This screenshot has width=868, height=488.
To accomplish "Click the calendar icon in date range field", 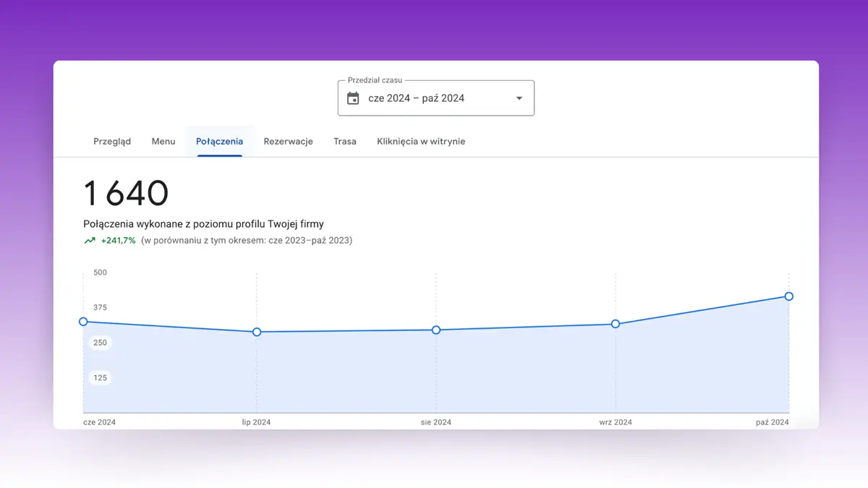I will [353, 98].
